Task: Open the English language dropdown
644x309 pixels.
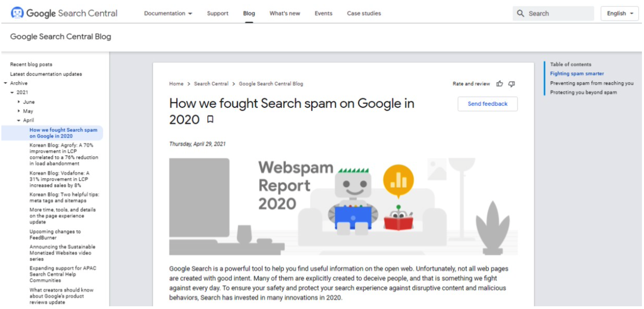Action: click(620, 13)
